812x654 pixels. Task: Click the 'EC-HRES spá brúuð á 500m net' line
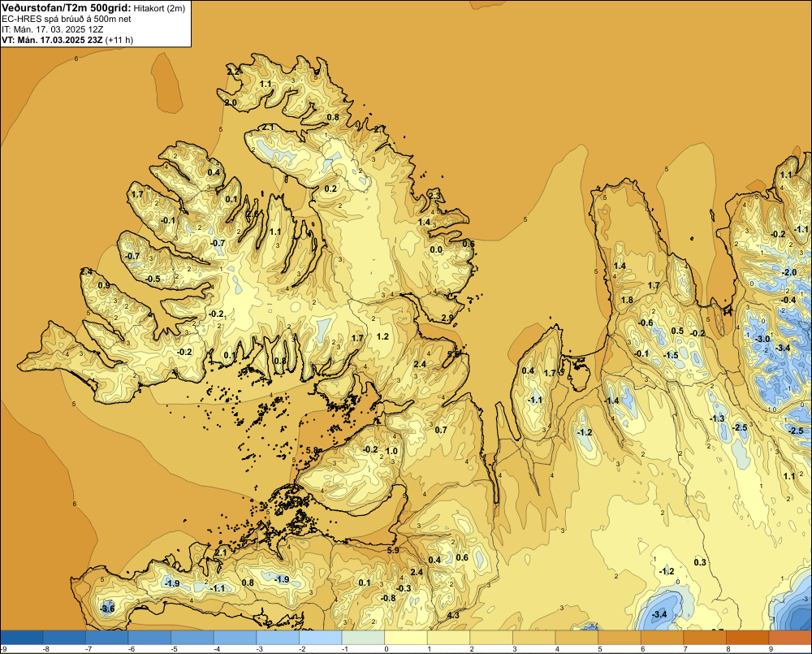pyautogui.click(x=67, y=19)
